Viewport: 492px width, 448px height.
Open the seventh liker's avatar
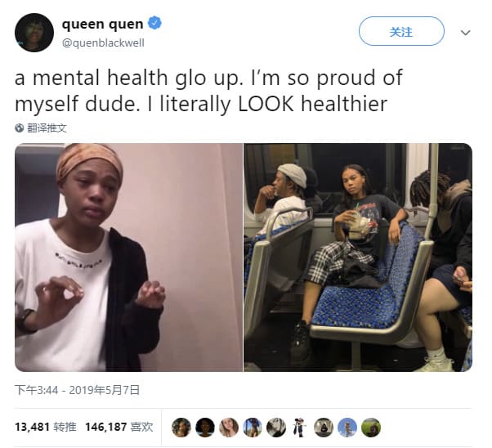324,428
